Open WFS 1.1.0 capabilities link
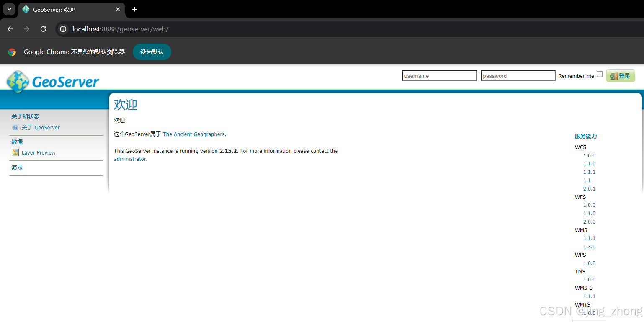 589,214
